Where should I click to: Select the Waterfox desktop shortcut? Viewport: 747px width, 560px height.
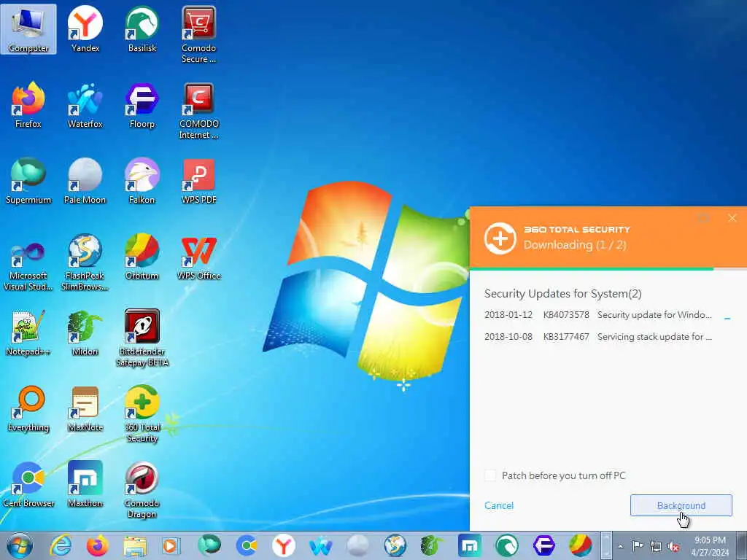[x=85, y=105]
